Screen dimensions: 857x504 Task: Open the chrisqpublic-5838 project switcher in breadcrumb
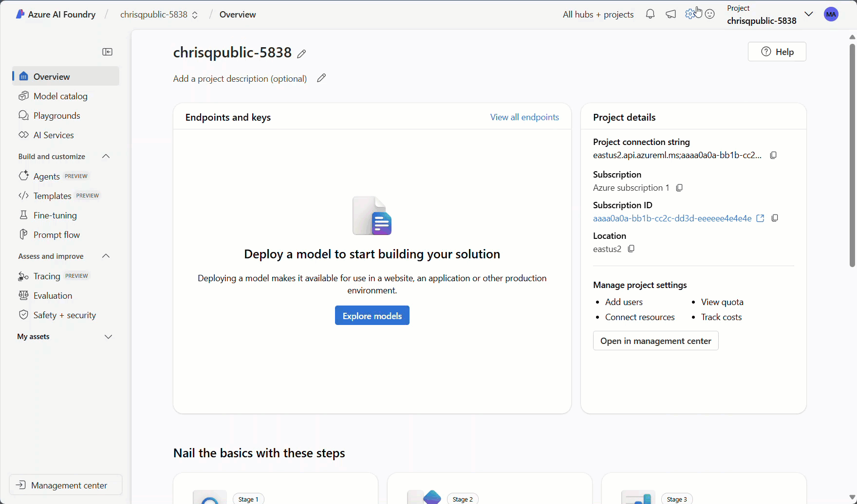[159, 15]
